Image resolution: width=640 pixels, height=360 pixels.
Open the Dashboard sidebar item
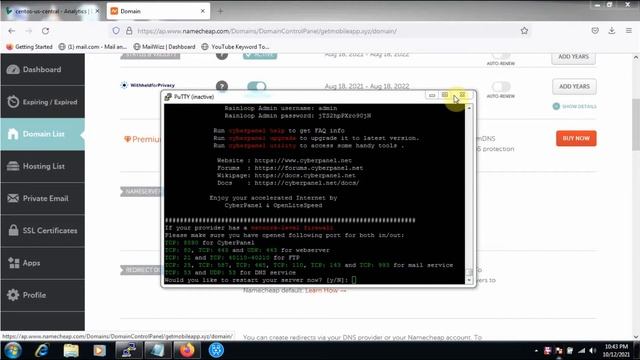pyautogui.click(x=42, y=69)
